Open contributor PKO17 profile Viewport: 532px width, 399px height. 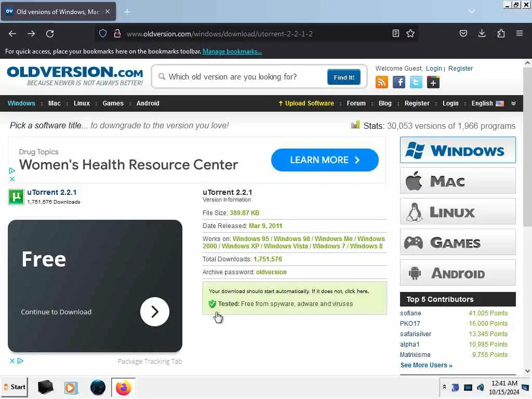coord(410,324)
